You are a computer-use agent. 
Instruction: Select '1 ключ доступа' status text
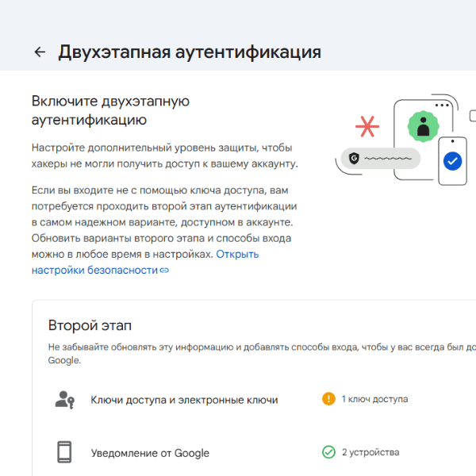click(x=374, y=399)
